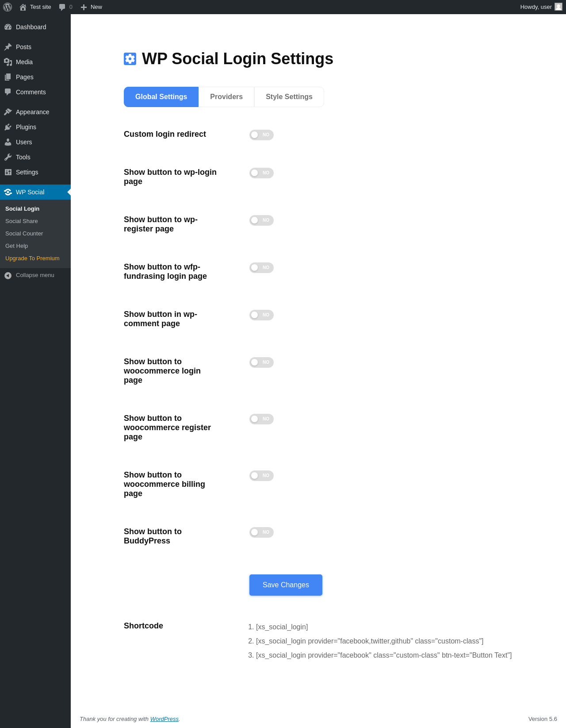
Task: Open the WordPress footer link
Action: (164, 719)
